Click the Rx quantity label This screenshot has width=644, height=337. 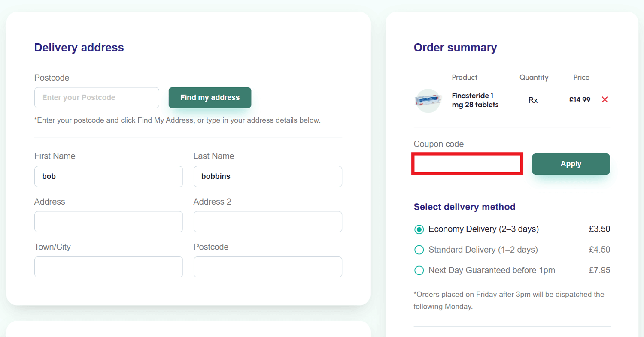(x=533, y=100)
